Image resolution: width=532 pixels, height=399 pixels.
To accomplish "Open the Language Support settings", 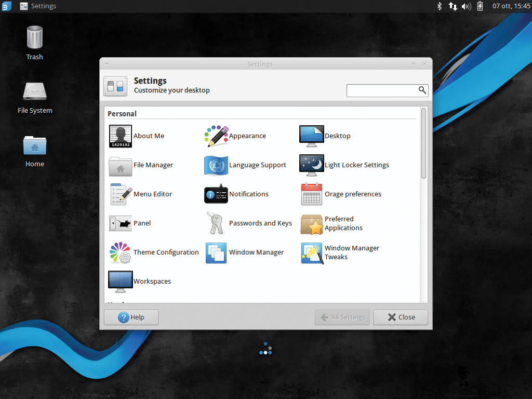I will [x=216, y=165].
